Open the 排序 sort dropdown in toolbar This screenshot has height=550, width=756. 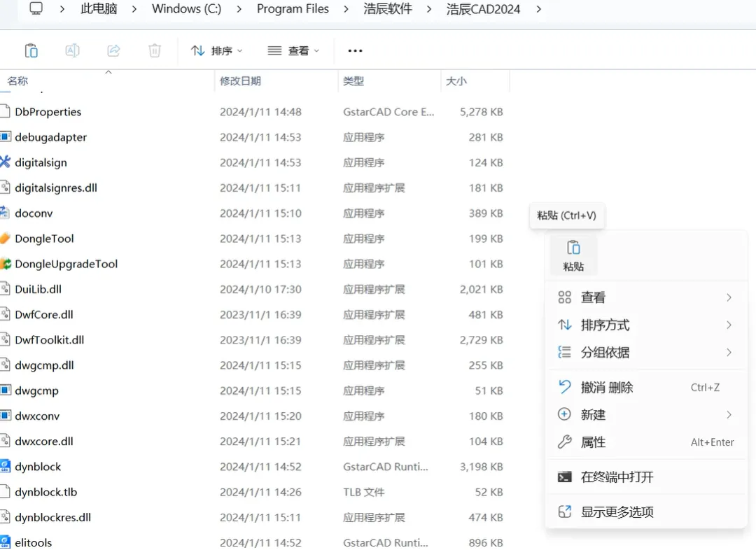click(x=216, y=50)
